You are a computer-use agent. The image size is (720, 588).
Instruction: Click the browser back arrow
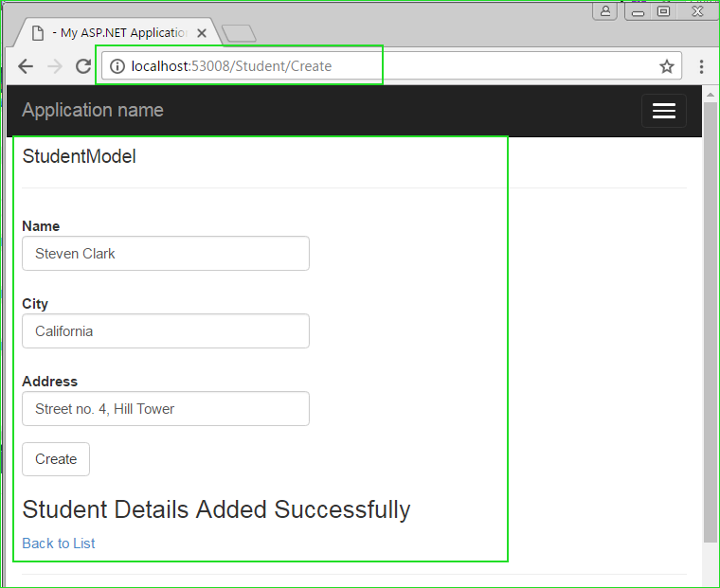(x=26, y=66)
